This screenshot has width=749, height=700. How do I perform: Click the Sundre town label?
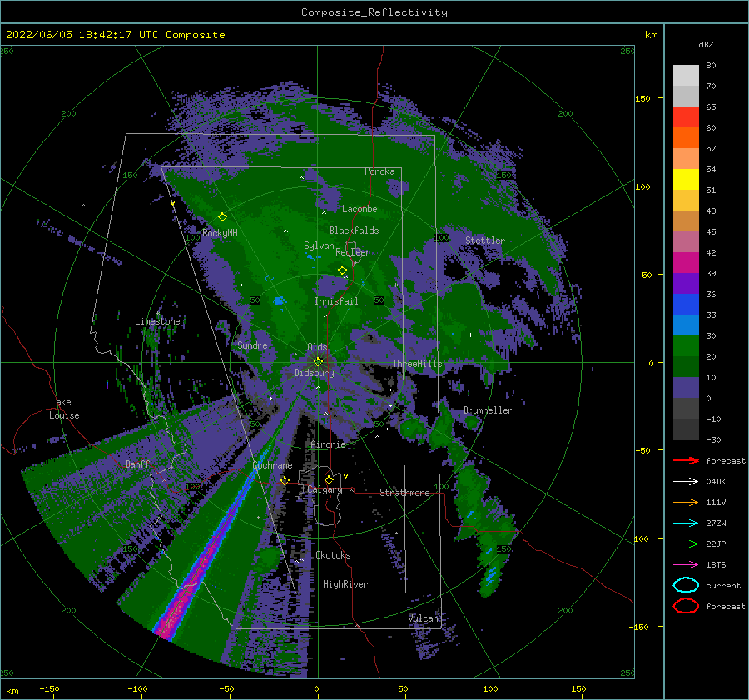click(x=252, y=345)
